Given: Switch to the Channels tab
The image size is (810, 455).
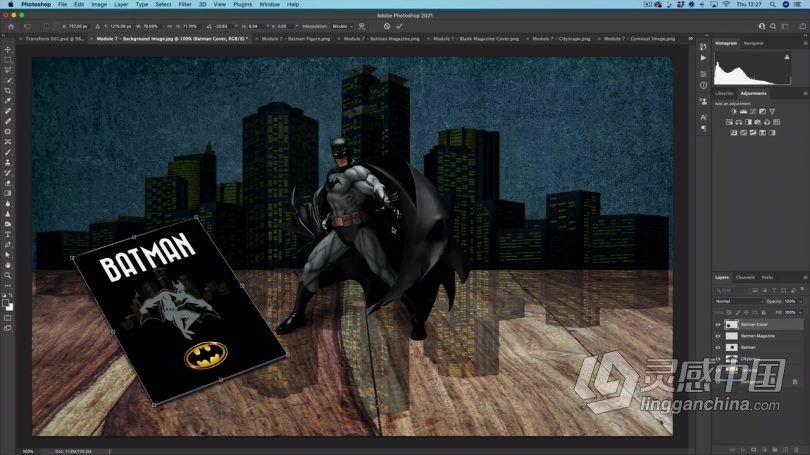Looking at the screenshot, I should click(745, 278).
